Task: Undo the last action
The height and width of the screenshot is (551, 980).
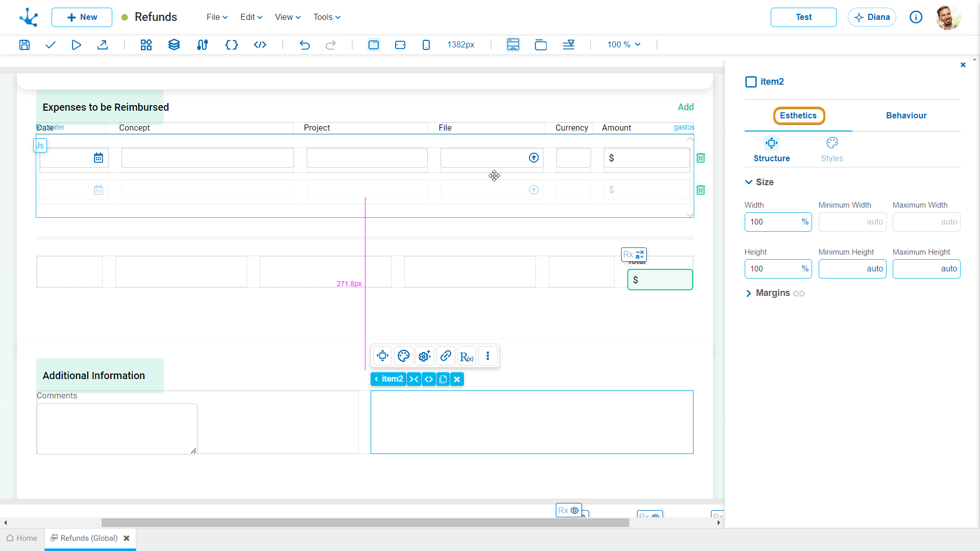Action: click(x=305, y=45)
